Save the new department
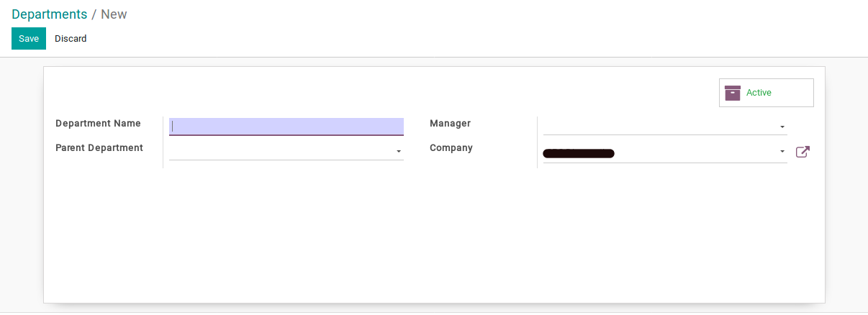The image size is (868, 315). tap(29, 39)
